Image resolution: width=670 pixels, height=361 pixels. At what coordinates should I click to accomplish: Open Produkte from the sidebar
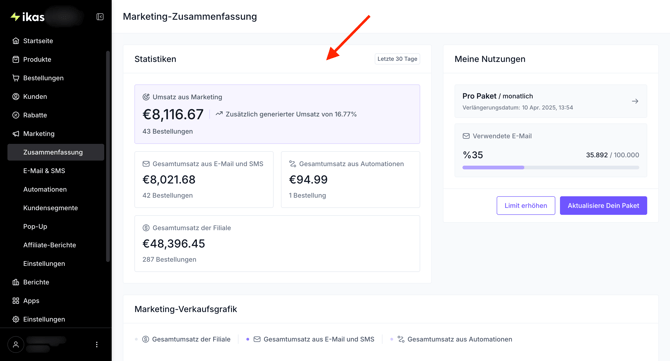(37, 59)
